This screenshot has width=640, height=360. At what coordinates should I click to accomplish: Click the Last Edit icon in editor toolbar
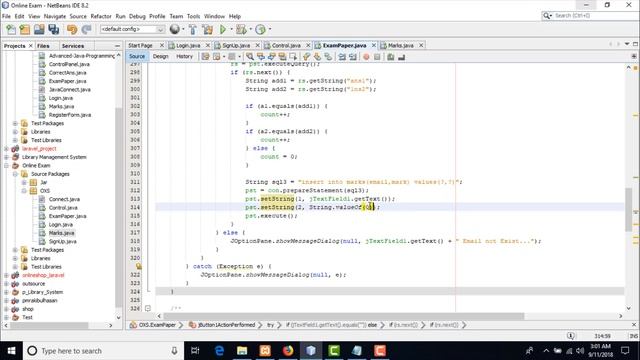[x=205, y=57]
